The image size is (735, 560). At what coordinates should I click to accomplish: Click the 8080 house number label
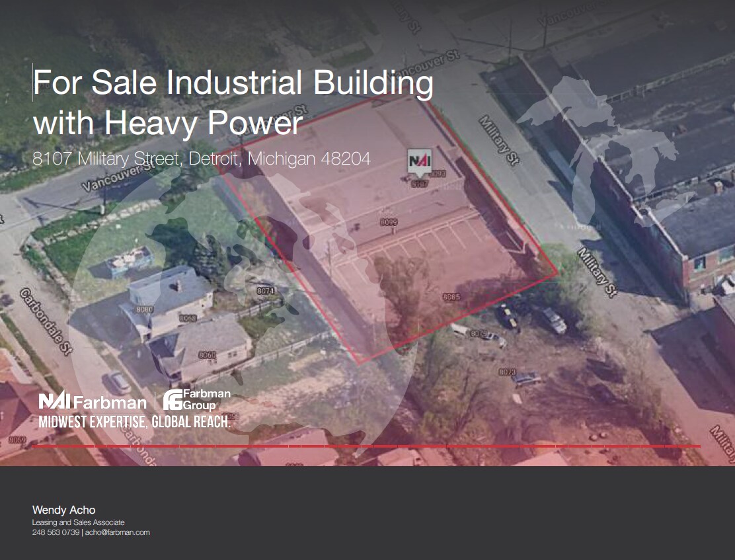[x=145, y=309]
